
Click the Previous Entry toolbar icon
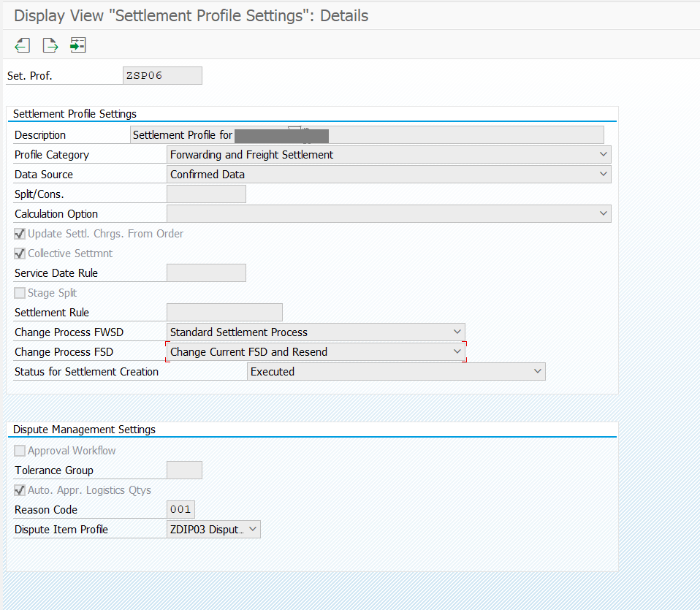point(22,45)
